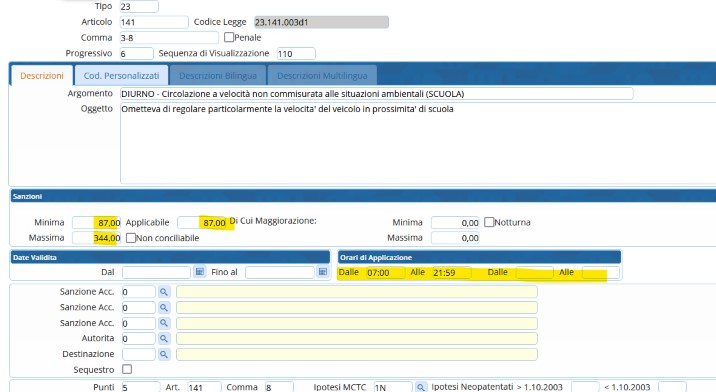Click the Orari di Applicazione header
The height and width of the screenshot is (392, 716).
tap(479, 257)
